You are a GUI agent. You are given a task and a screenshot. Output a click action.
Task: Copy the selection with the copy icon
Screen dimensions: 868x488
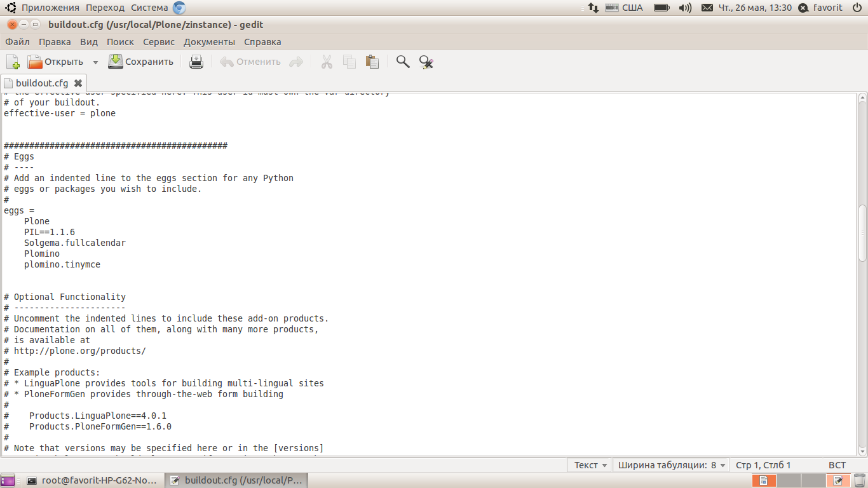coord(349,62)
